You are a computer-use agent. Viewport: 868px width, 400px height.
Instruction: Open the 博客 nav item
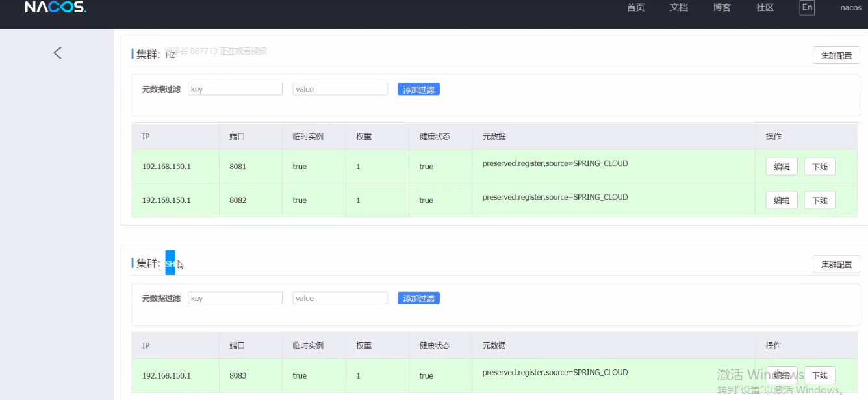(x=722, y=8)
